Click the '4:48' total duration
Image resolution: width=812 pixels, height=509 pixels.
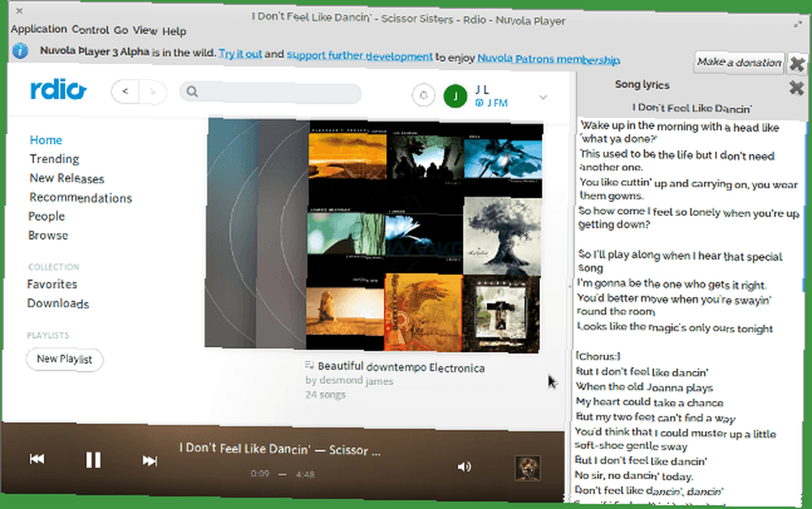[x=305, y=474]
